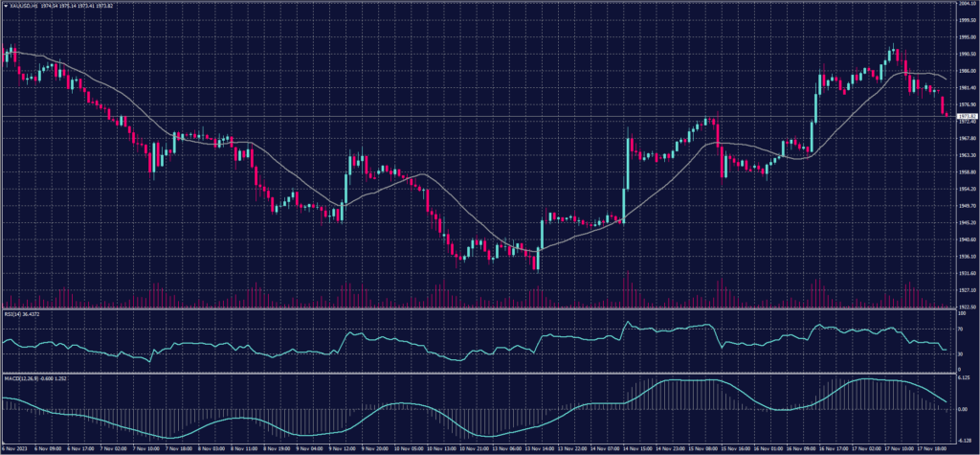Viewport: 980px width, 455px height.
Task: Click the XAUUSD,H1 chart symbol label
Action: (x=21, y=5)
